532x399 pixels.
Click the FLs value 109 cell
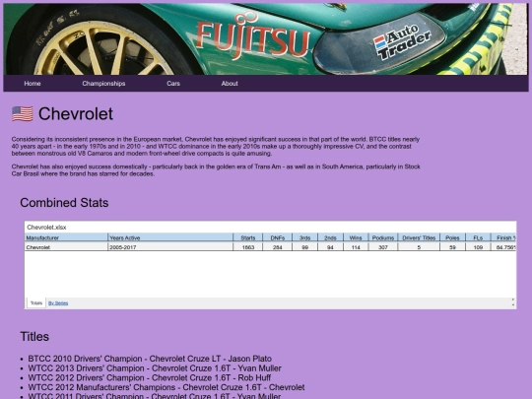478,247
